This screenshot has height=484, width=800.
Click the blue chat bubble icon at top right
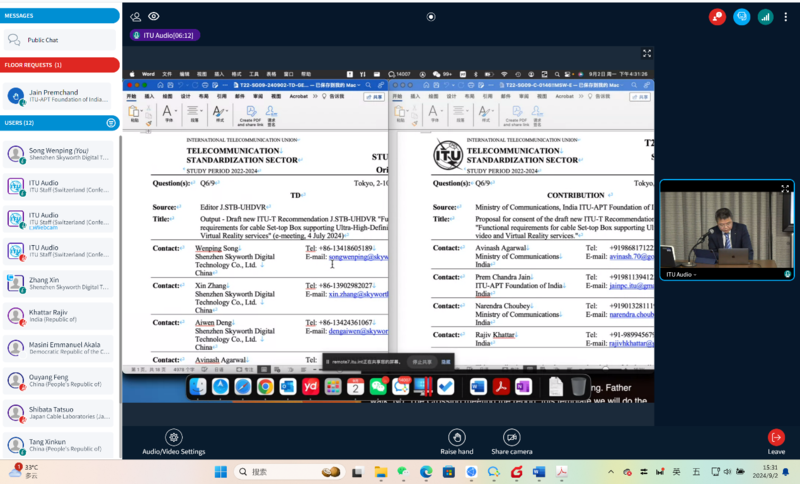point(741,17)
